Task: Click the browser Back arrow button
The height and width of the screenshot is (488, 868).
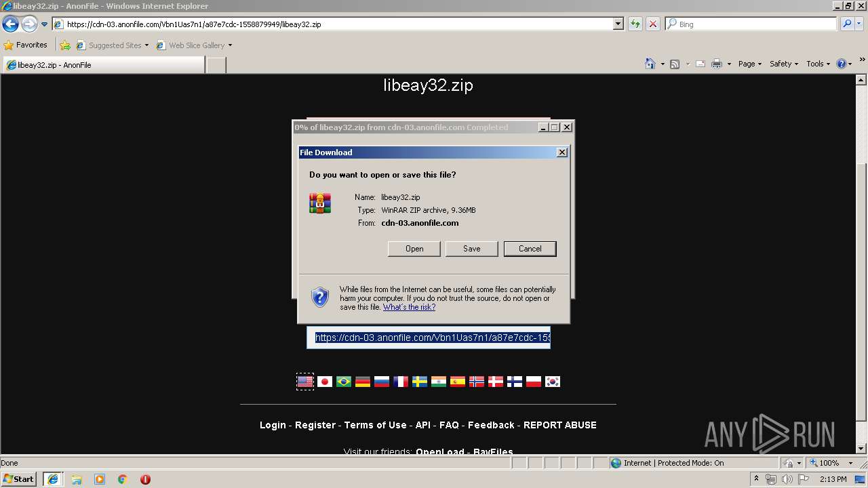Action: point(10,24)
